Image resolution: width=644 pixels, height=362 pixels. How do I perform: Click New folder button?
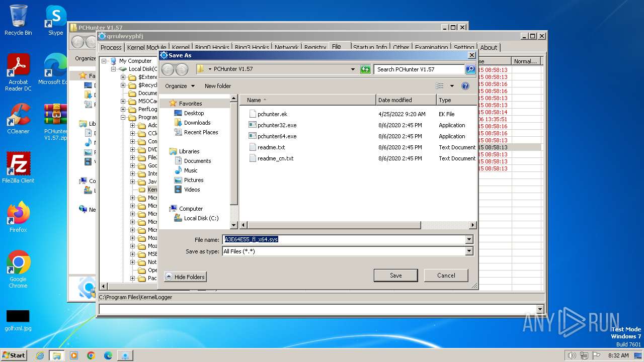pos(218,86)
